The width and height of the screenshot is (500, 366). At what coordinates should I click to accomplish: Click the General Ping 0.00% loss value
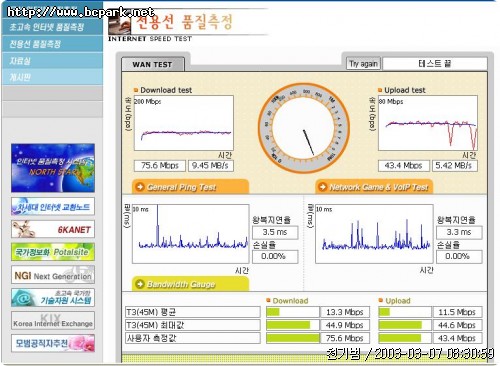(x=275, y=256)
